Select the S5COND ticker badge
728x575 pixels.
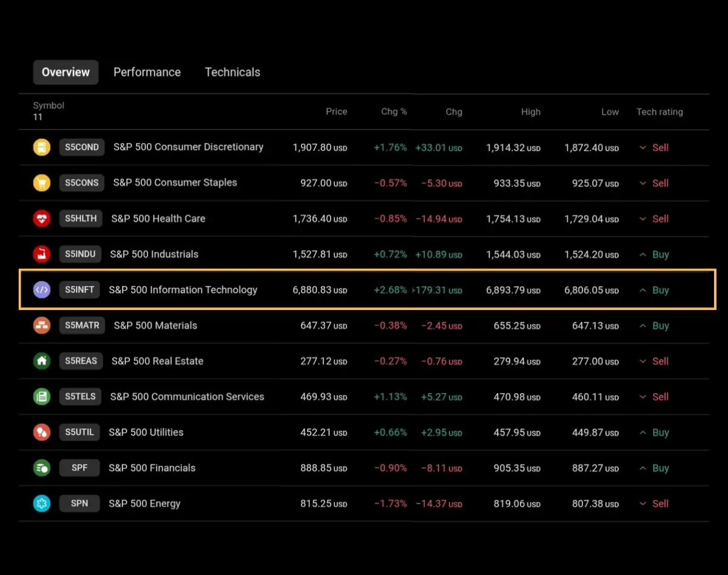[x=82, y=147]
